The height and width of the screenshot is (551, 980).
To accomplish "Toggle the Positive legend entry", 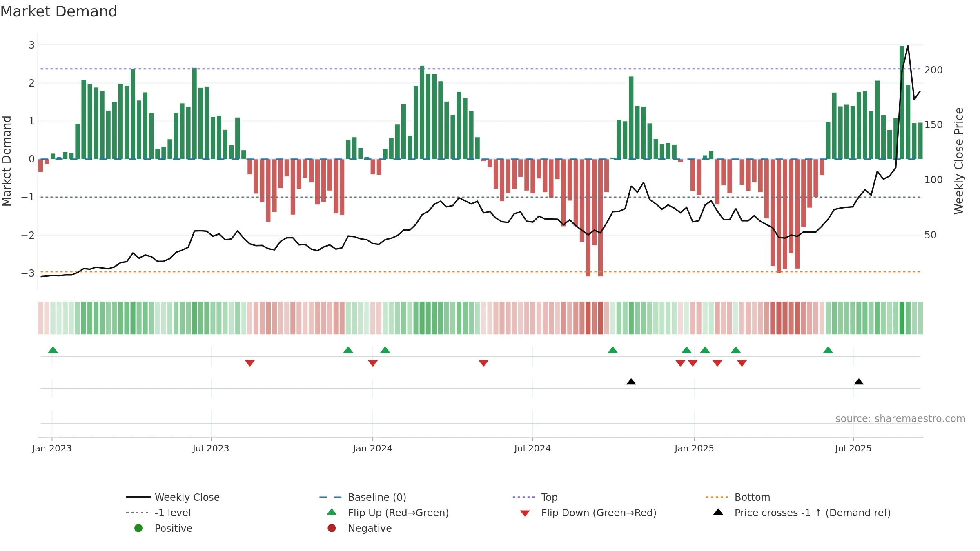I will tap(163, 528).
